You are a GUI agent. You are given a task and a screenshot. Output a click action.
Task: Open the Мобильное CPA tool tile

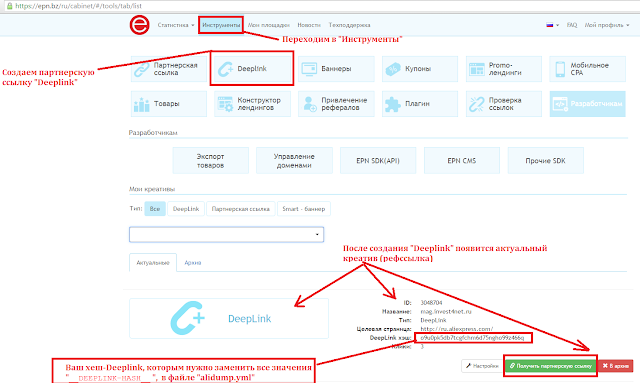587,69
